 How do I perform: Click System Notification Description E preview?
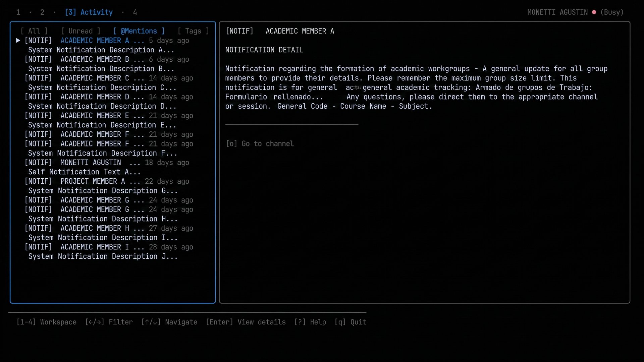[x=102, y=125]
